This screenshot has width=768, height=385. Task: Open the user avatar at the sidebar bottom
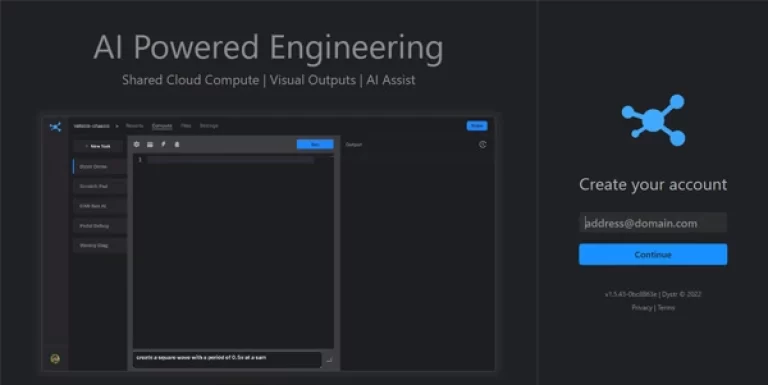pyautogui.click(x=55, y=359)
